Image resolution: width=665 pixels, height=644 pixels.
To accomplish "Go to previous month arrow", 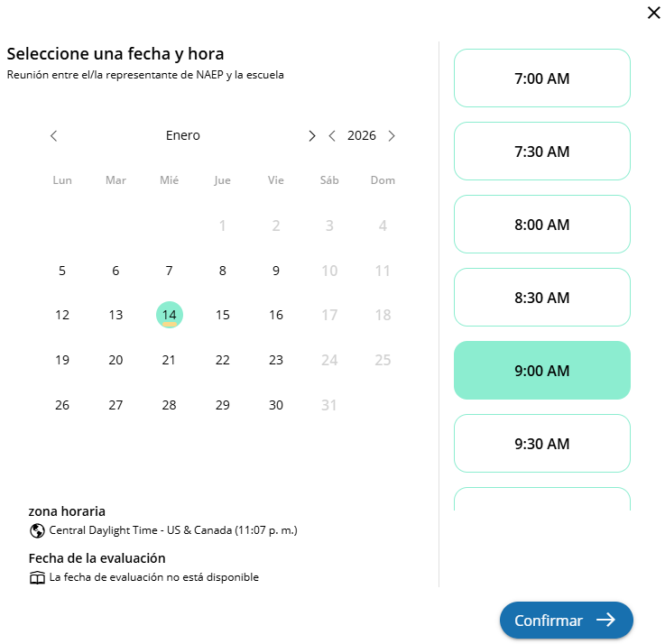I will click(54, 136).
